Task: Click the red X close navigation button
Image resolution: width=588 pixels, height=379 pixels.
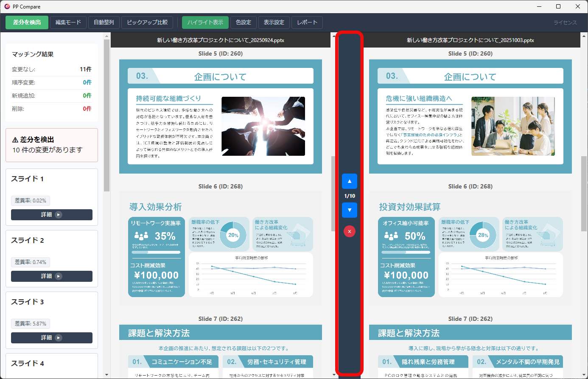Action: point(350,231)
